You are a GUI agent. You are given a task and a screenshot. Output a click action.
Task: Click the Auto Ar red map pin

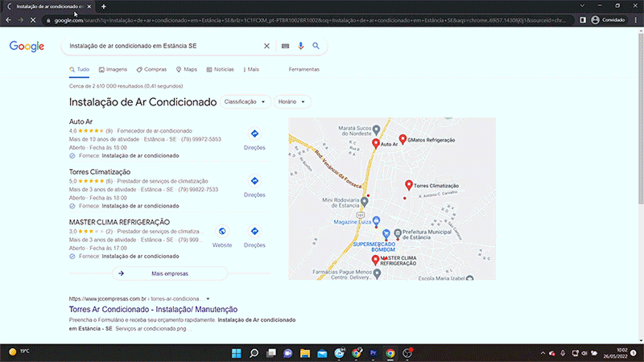tap(375, 143)
